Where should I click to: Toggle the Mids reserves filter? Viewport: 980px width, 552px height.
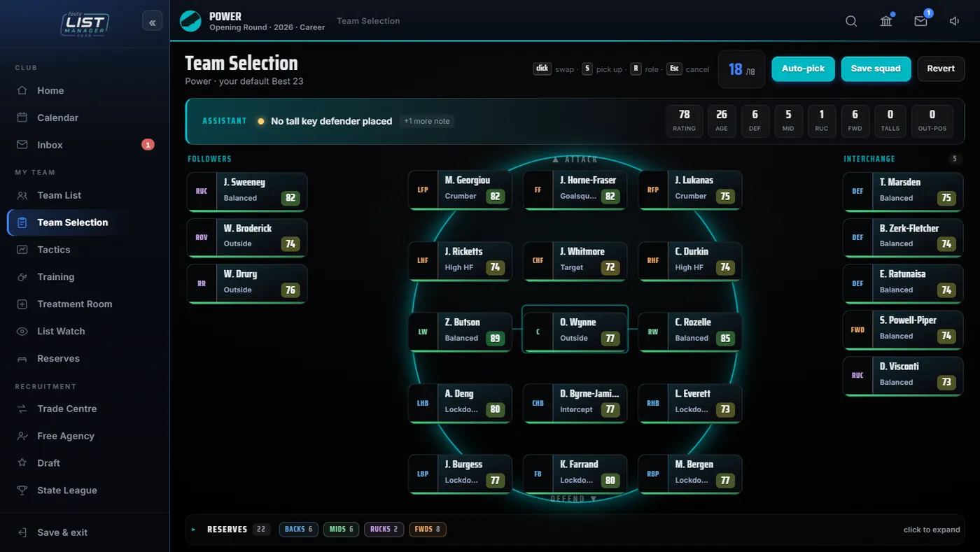pyautogui.click(x=342, y=530)
